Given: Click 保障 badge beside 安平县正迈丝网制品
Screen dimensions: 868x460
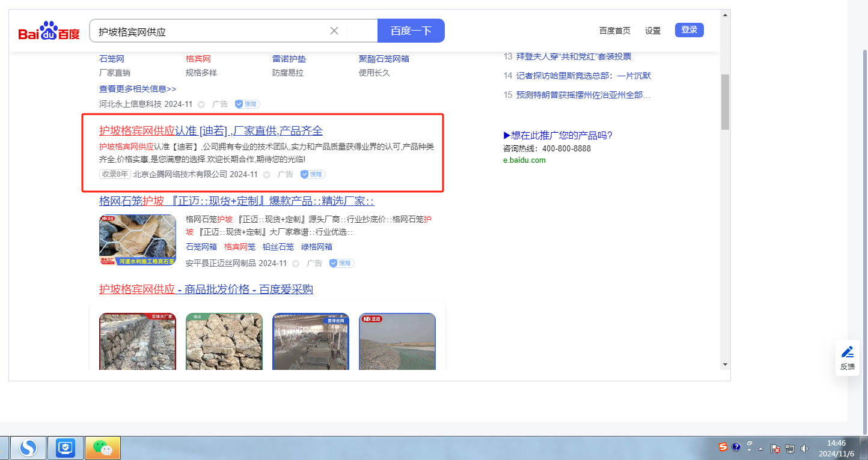Looking at the screenshot, I should (341, 263).
